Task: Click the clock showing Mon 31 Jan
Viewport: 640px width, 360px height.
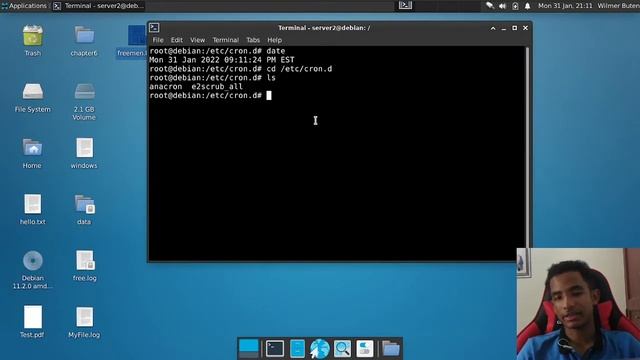Action: tap(565, 6)
